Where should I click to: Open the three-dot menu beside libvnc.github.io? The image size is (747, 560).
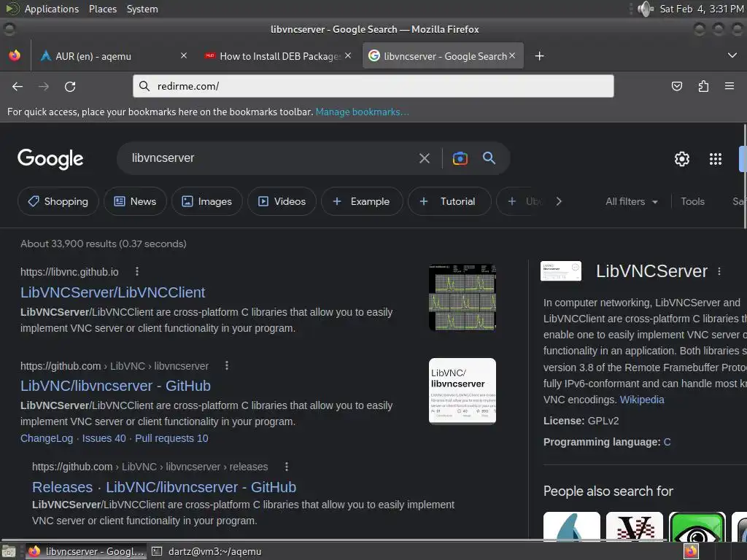click(137, 271)
